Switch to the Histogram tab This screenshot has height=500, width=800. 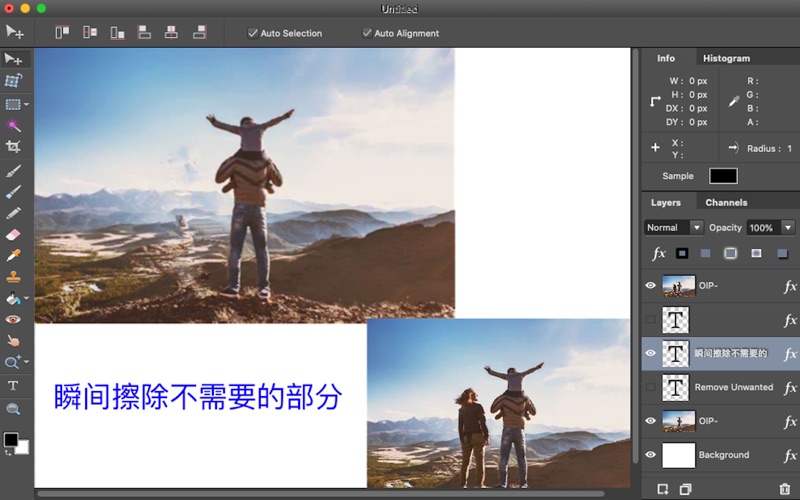tap(726, 58)
